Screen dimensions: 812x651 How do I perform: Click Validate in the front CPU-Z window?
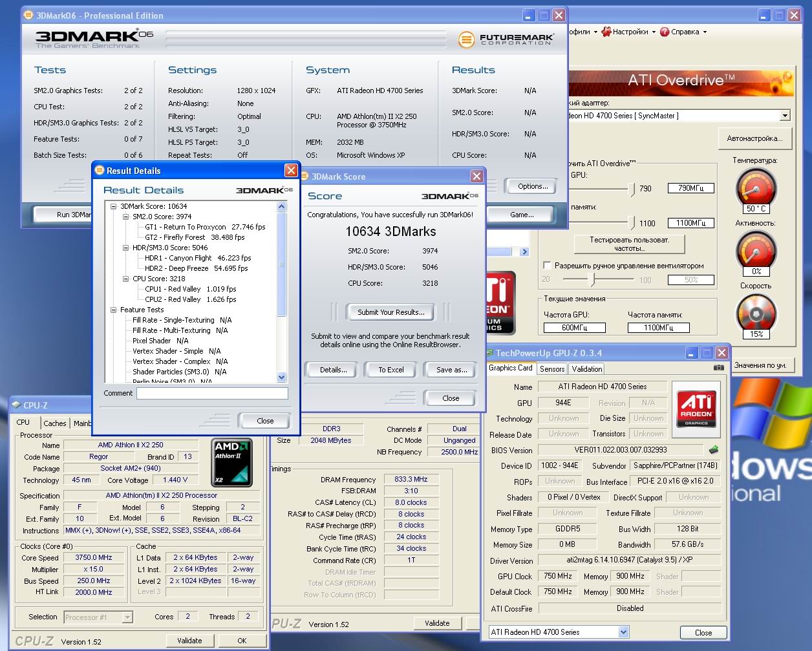(x=189, y=641)
